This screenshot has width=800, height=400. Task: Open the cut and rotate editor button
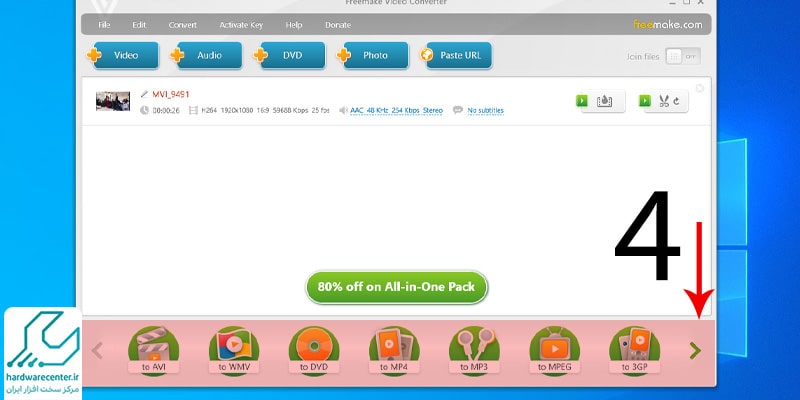664,101
